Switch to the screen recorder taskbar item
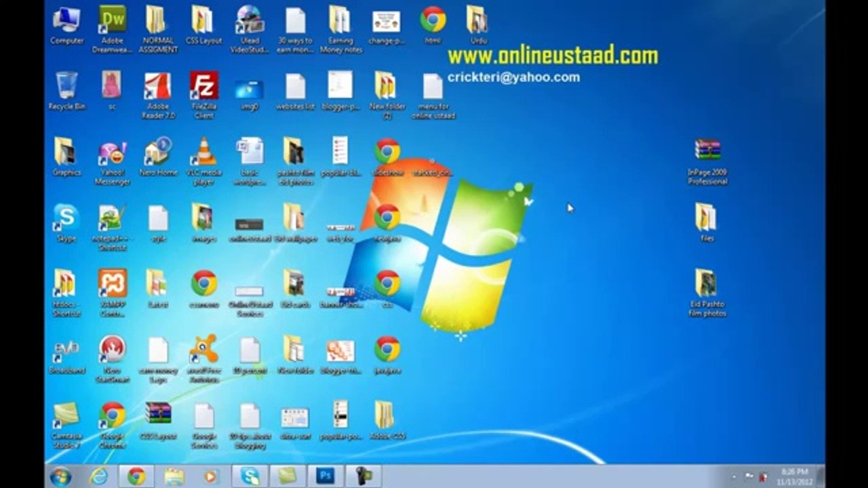The width and height of the screenshot is (868, 488). [x=363, y=476]
